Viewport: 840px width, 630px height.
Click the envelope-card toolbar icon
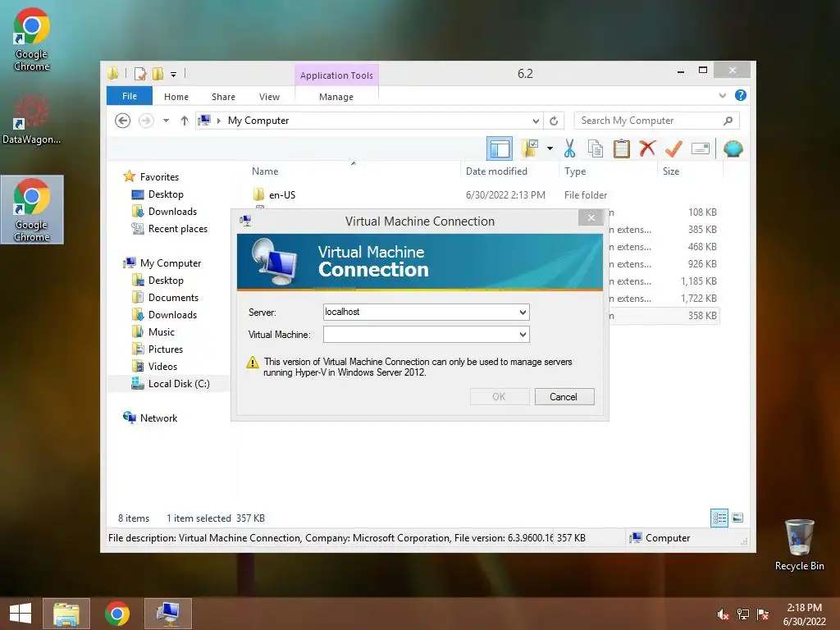tap(701, 148)
